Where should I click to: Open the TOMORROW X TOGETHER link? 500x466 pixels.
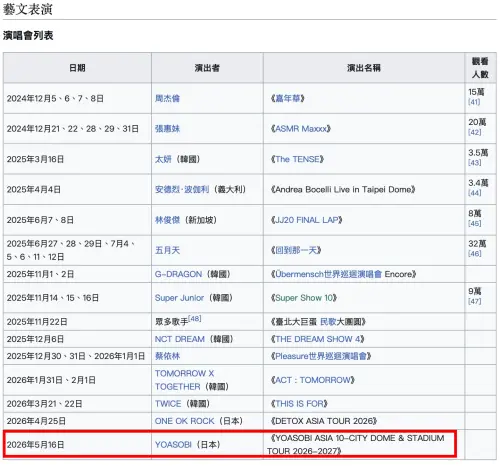(184, 380)
